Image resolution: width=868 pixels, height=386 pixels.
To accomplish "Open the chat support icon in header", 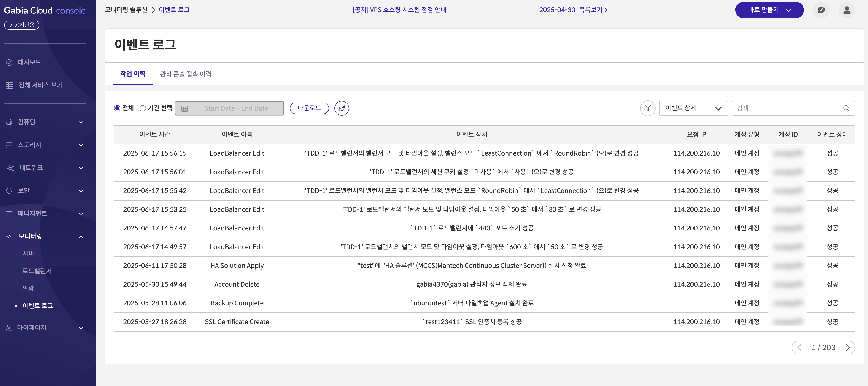I will 821,10.
